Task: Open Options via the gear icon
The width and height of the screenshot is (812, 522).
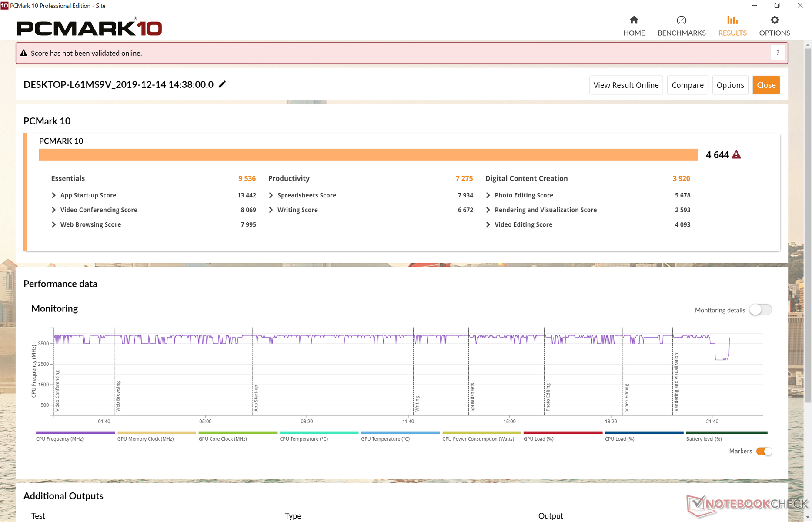Action: tap(774, 20)
